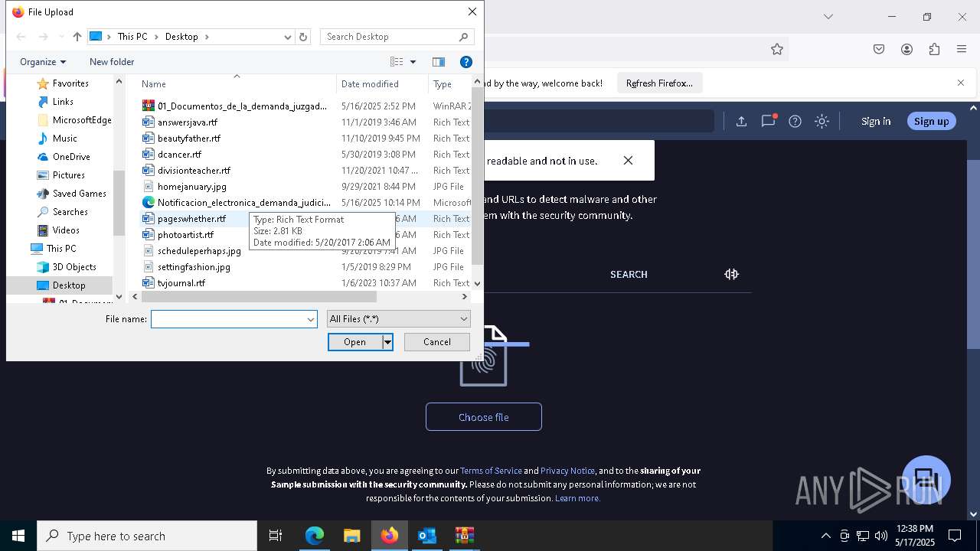Select Notificacion_electronica_demanda file
Viewport: 980px width, 551px height.
244,203
